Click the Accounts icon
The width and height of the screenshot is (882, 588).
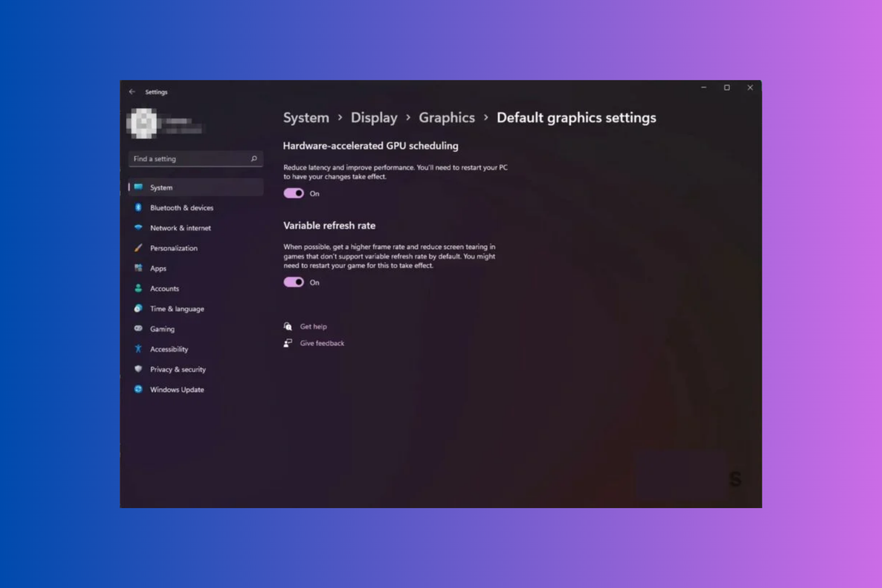[138, 288]
